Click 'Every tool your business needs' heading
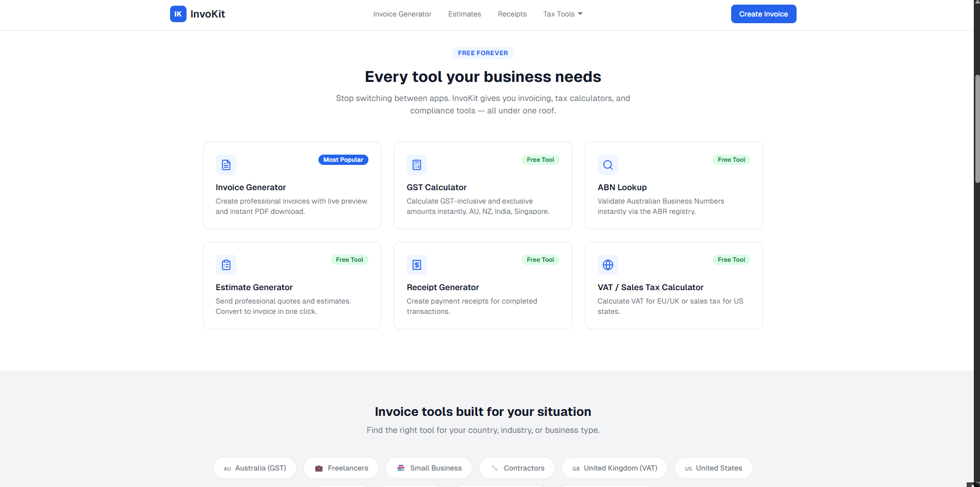This screenshot has height=487, width=980. point(483,77)
